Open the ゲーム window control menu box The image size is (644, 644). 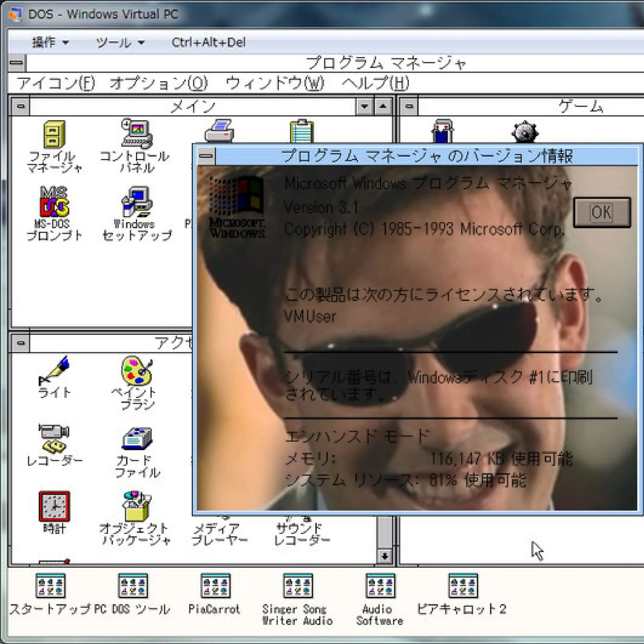(x=410, y=106)
